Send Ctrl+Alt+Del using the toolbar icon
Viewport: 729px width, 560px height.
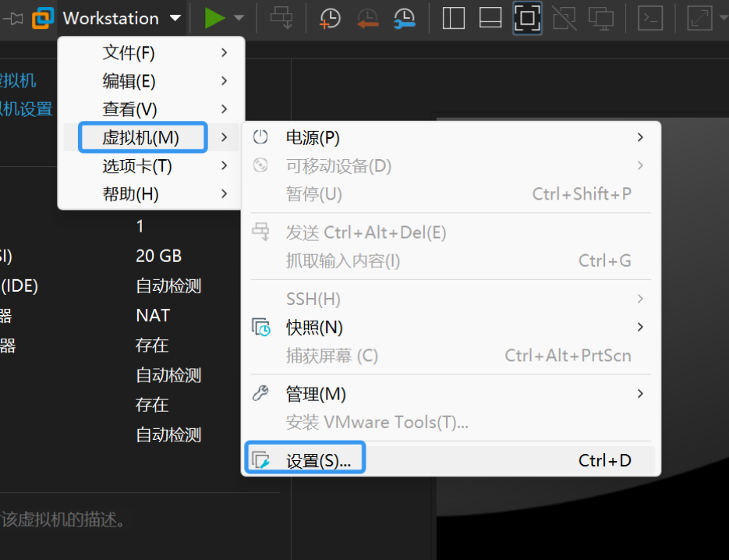click(281, 17)
